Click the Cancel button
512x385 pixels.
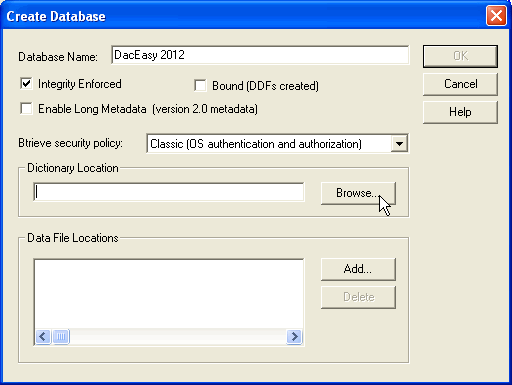[x=460, y=84]
